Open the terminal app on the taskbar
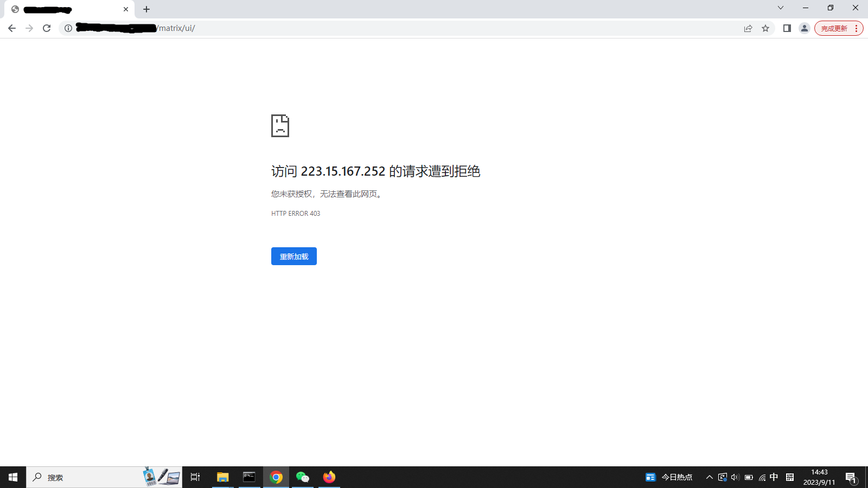Viewport: 868px width, 488px height. [249, 477]
